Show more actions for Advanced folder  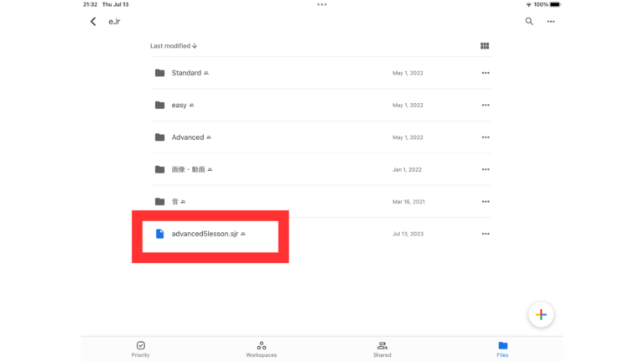(485, 137)
